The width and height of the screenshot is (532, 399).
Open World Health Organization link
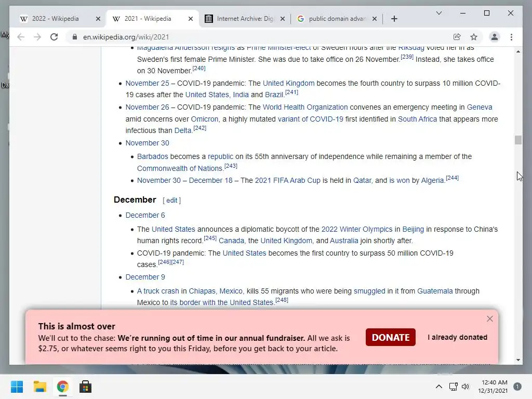coord(305,107)
